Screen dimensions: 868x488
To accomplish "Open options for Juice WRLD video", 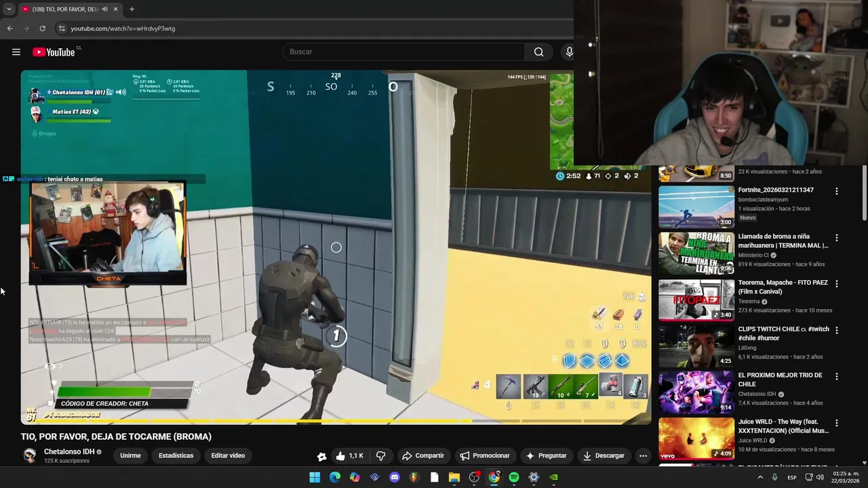I will (x=836, y=423).
